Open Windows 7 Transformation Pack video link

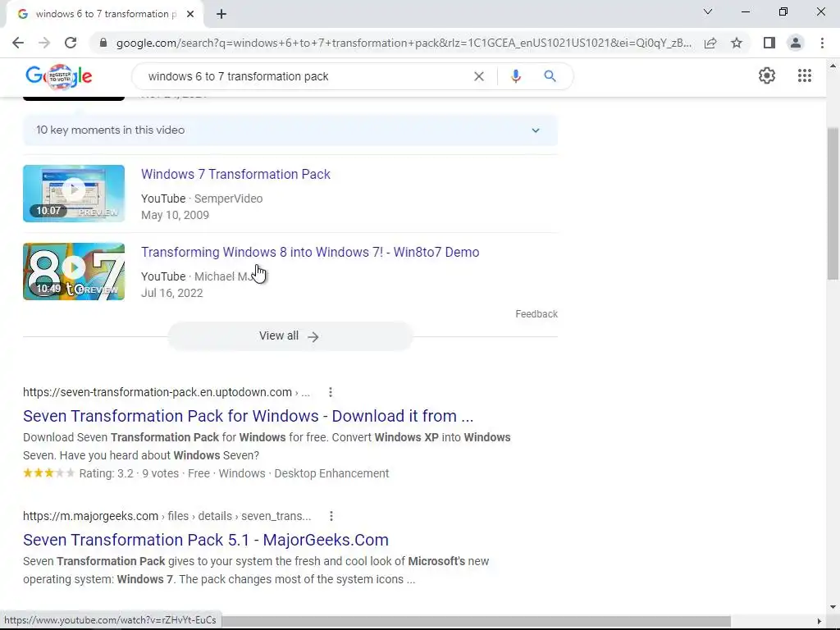(235, 175)
